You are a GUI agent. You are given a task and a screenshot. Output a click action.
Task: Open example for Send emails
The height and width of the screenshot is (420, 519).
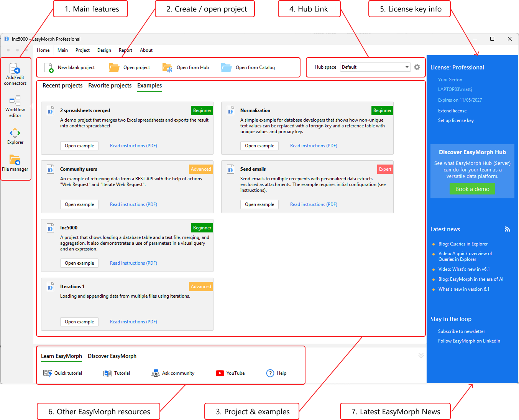click(x=259, y=204)
